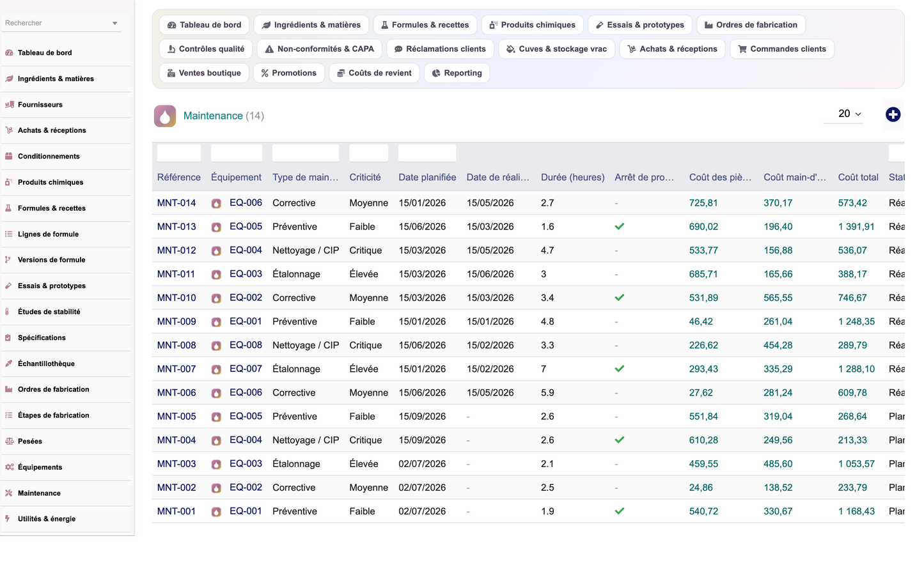Image resolution: width=924 pixels, height=577 pixels.
Task: Toggle production stop checkmark for MNT-004
Action: click(620, 440)
